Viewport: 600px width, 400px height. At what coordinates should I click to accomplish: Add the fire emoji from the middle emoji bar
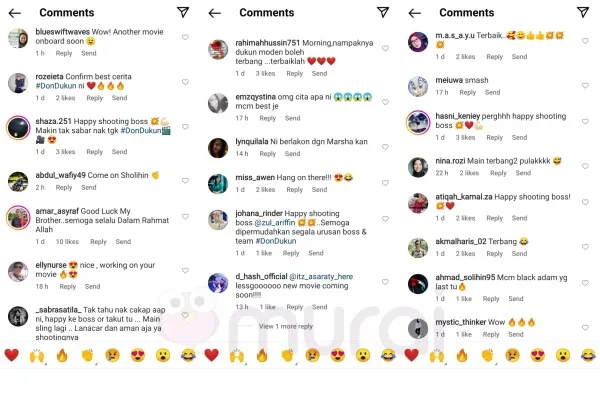pyautogui.click(x=262, y=355)
